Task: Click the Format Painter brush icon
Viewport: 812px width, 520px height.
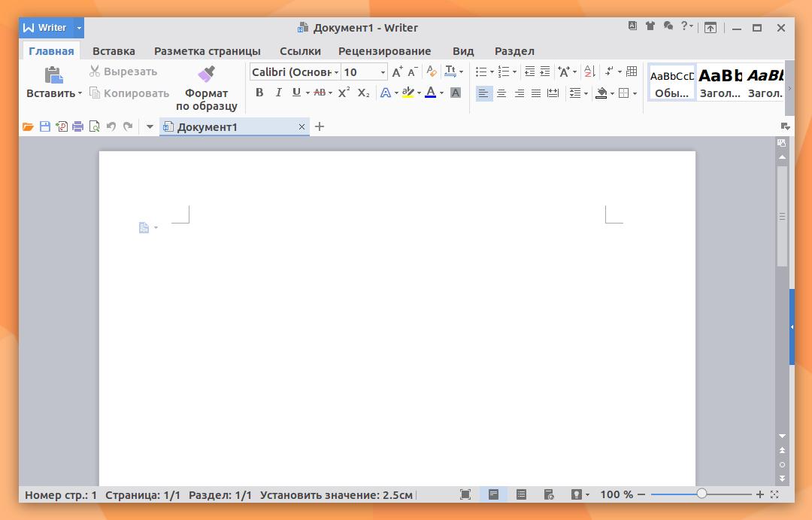Action: [206, 75]
